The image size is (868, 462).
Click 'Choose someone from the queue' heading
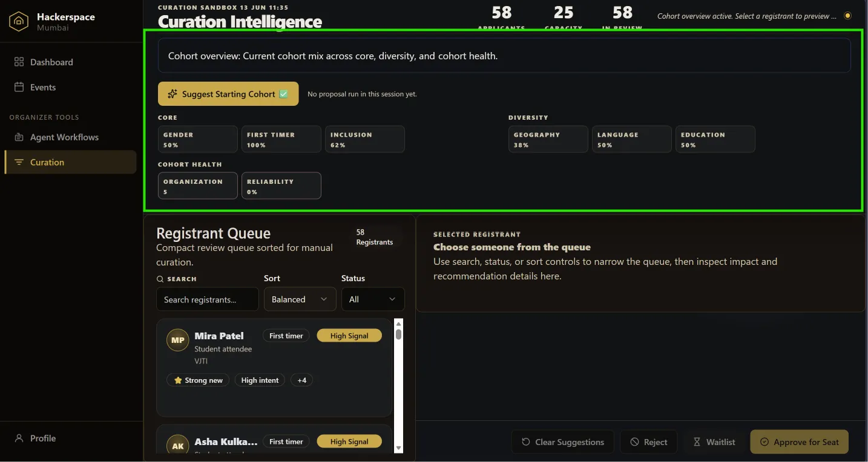coord(512,247)
